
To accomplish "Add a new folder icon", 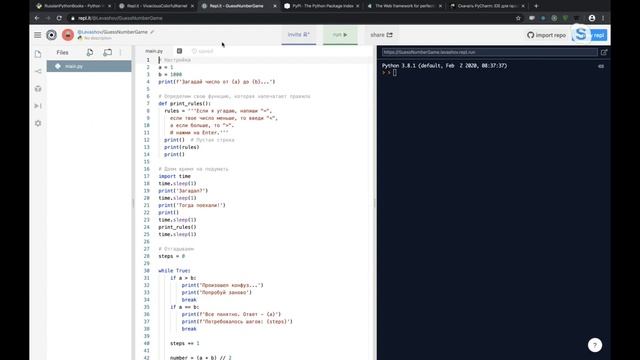I will [107, 52].
